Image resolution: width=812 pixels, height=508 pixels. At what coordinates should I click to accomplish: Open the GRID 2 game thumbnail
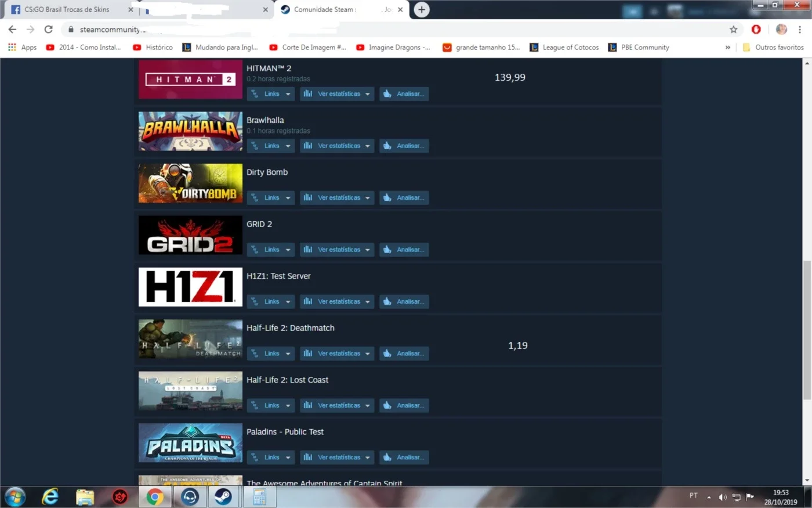click(x=190, y=235)
